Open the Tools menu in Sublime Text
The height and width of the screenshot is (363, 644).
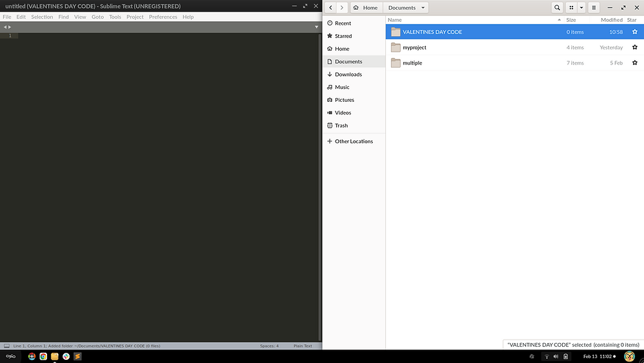coord(115,17)
